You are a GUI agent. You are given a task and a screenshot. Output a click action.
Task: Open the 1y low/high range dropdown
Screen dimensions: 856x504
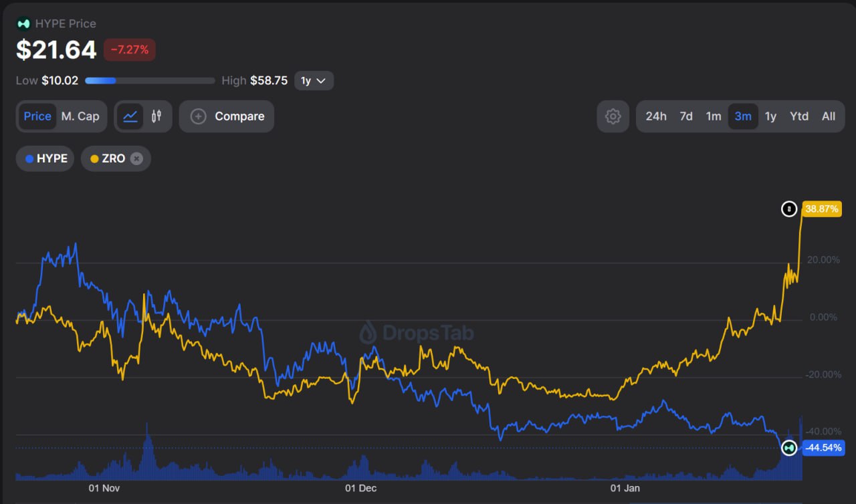click(x=313, y=81)
